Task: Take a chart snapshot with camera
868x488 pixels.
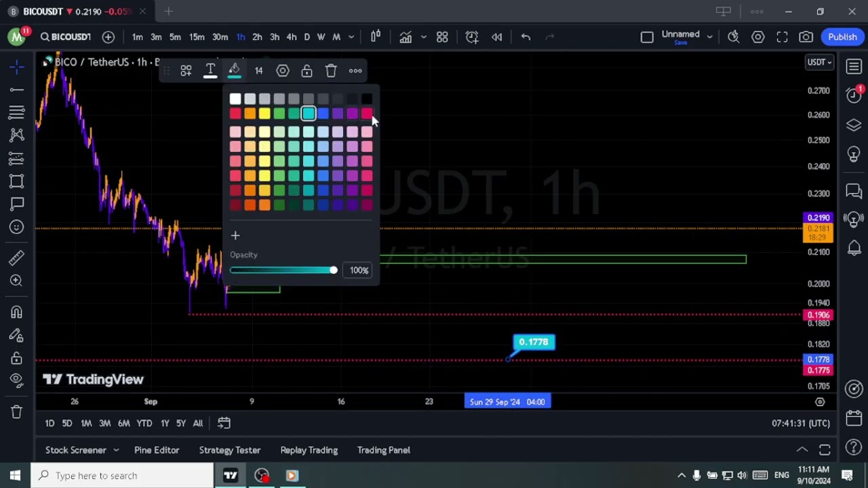Action: pyautogui.click(x=806, y=37)
